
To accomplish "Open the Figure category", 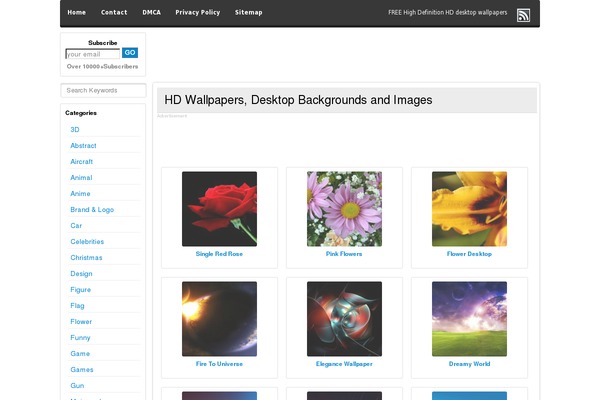I will 81,290.
